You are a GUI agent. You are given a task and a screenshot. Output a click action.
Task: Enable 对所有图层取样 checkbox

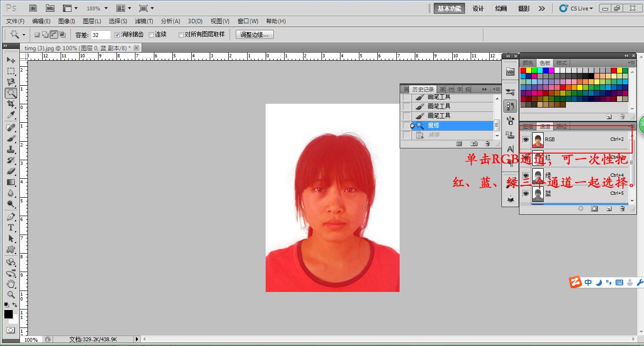pyautogui.click(x=181, y=35)
